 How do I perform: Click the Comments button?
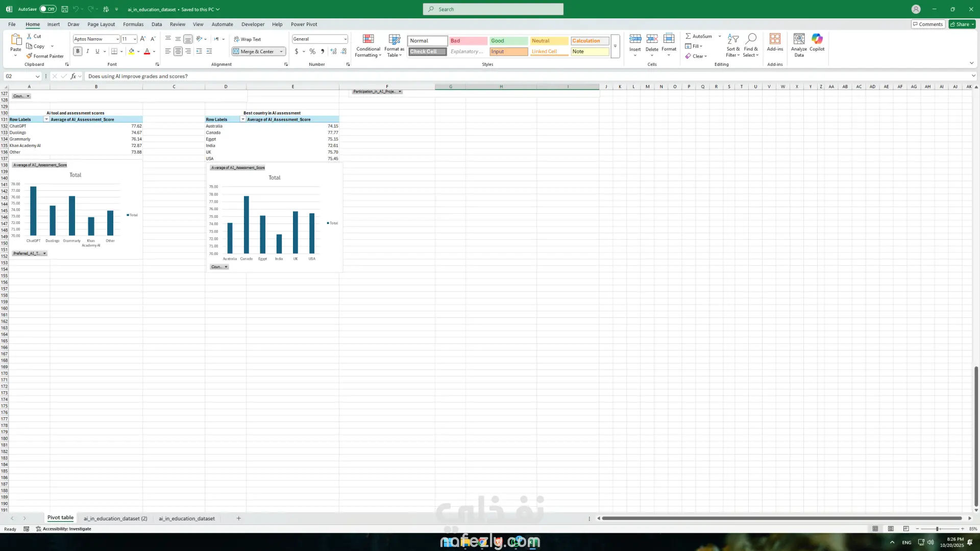click(x=928, y=24)
